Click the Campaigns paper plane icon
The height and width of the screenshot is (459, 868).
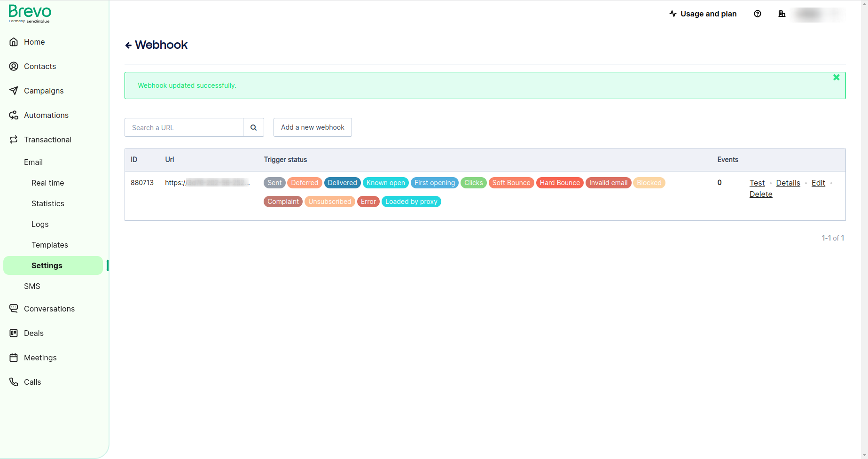[14, 91]
